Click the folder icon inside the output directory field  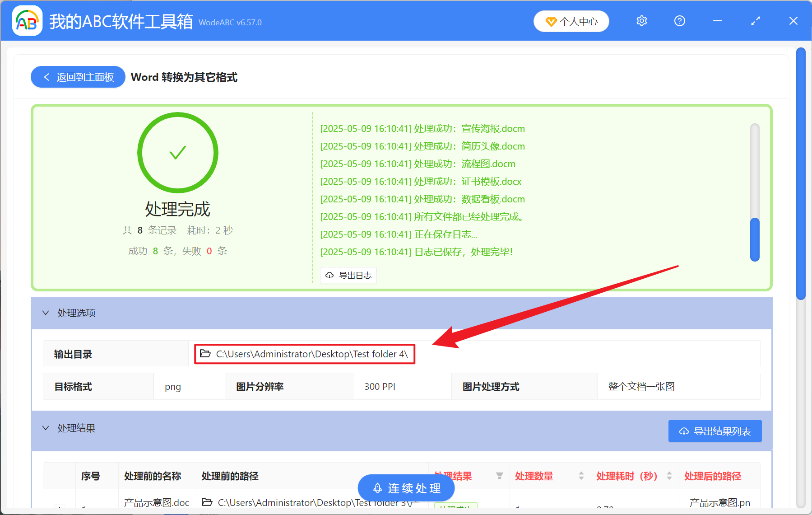204,354
